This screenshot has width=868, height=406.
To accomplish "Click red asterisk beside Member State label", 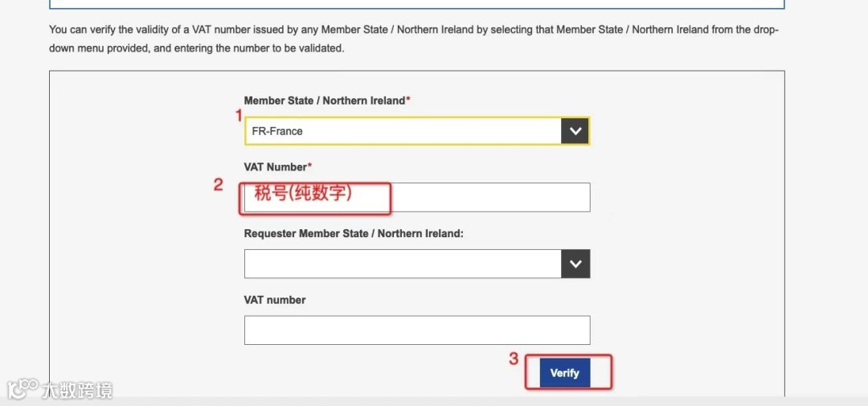I will tap(408, 100).
